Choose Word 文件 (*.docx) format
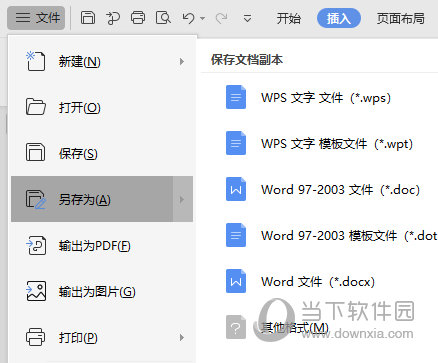This screenshot has height=363, width=438. (318, 282)
